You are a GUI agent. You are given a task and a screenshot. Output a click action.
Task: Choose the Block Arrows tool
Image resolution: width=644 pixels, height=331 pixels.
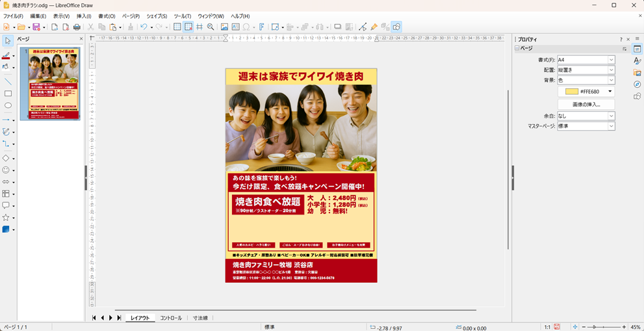6,181
